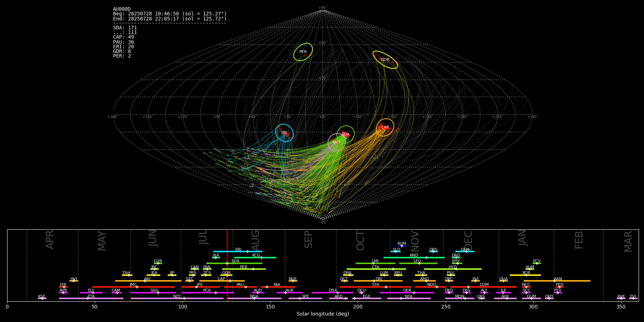The image size is (644, 322).
Task: Click the EVI shower label in timeline
Action: [x=633, y=297]
